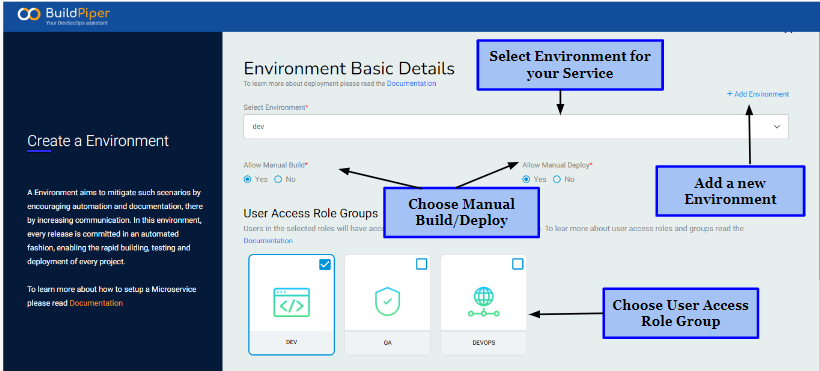Click the Environment Basic Details heading
The height and width of the screenshot is (371, 820).
point(349,69)
